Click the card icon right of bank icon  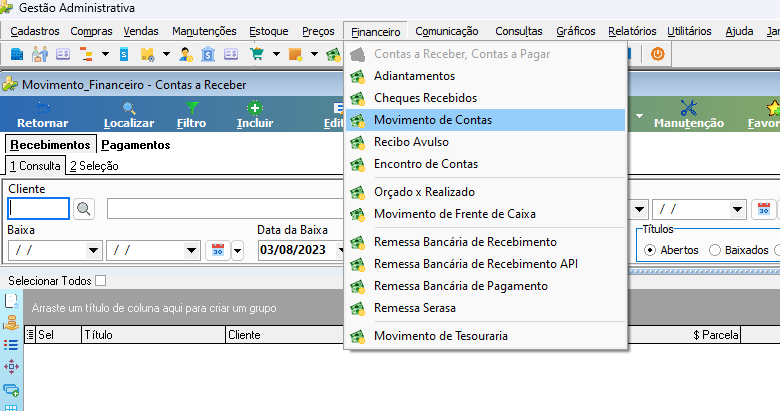tap(231, 54)
